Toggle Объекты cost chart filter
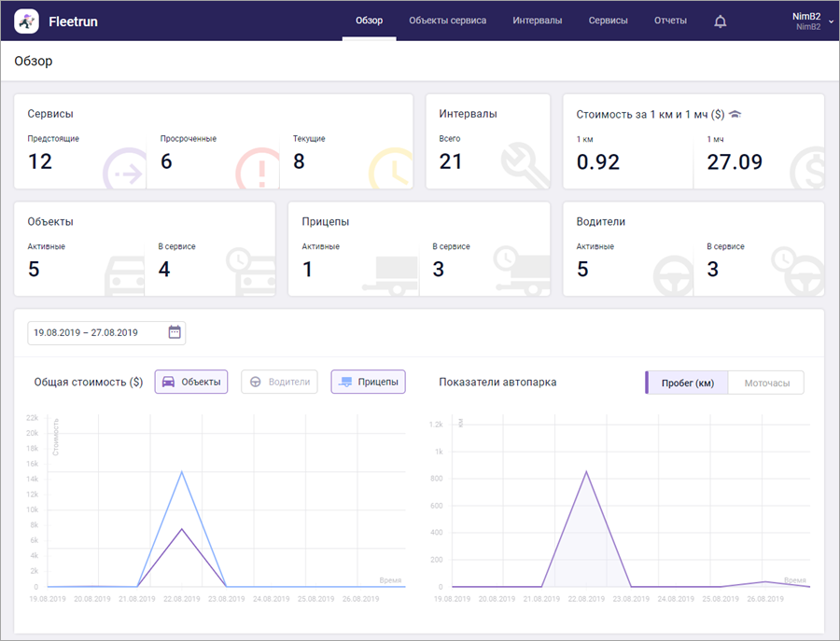 tap(191, 382)
